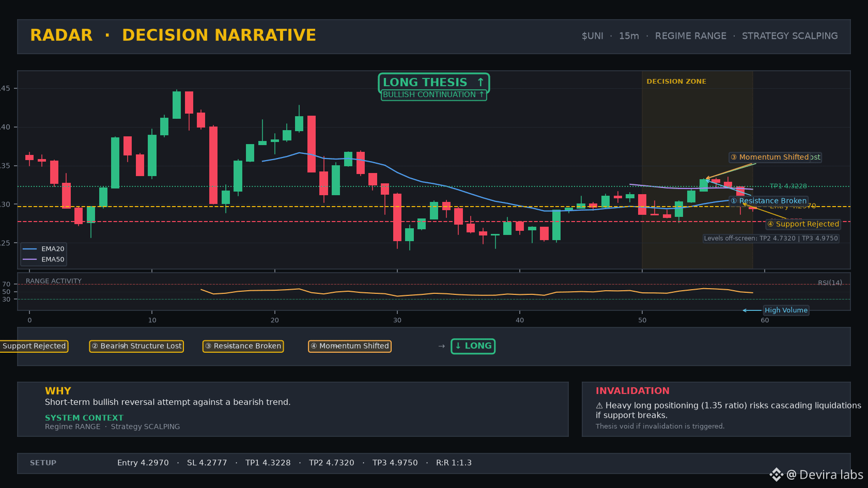This screenshot has height=488, width=868.
Task: Click the WHY heading
Action: [58, 391]
